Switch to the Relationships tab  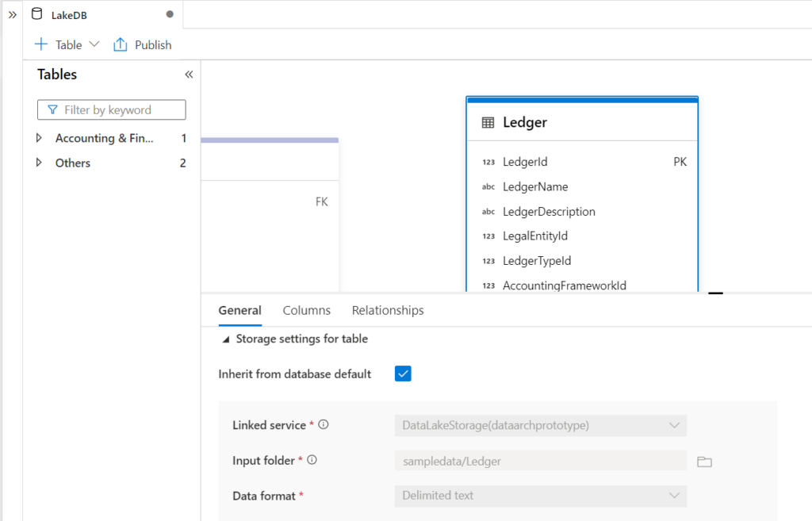(387, 310)
